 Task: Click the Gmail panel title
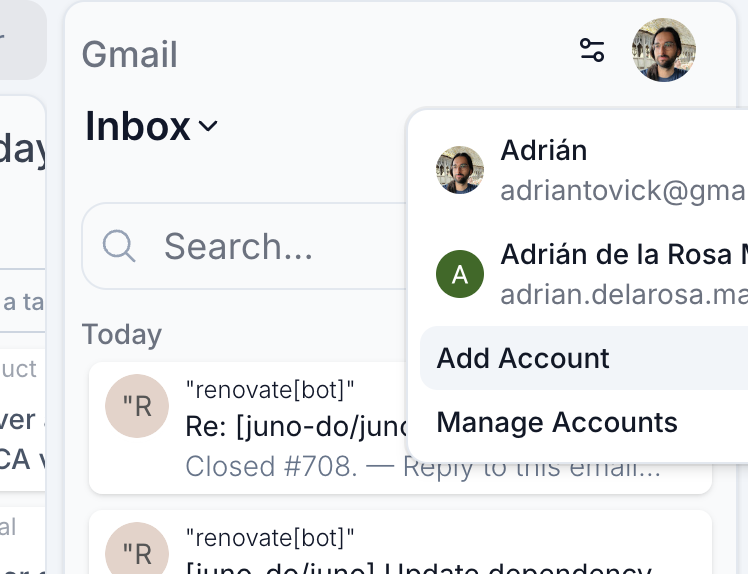tap(130, 54)
